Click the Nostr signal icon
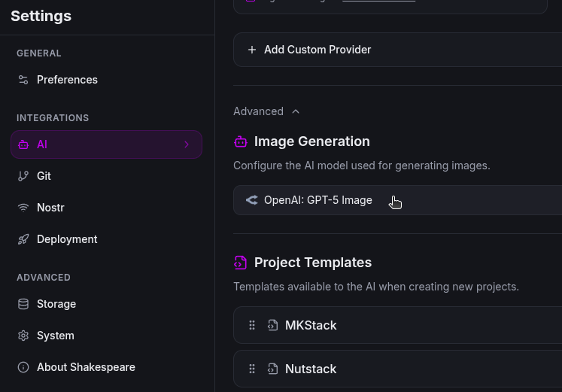Viewport: 562px width, 392px height. click(x=23, y=208)
